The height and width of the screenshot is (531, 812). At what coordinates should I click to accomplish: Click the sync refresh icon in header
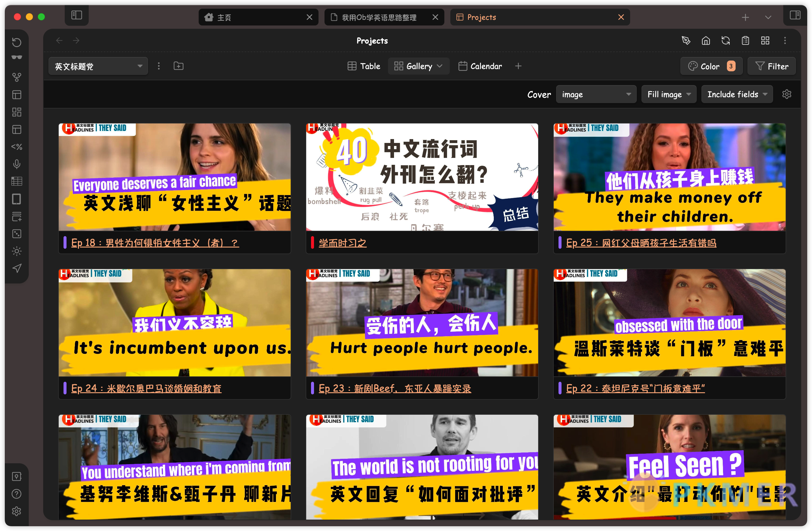(726, 41)
